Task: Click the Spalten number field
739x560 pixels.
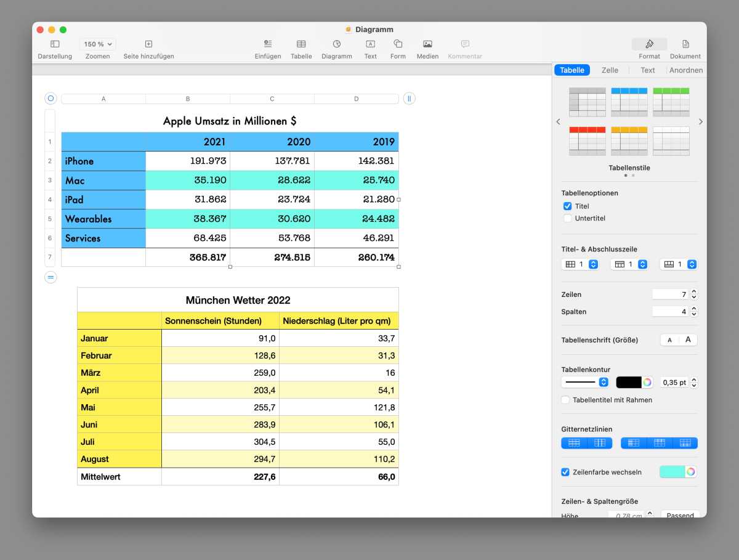Action: click(671, 312)
